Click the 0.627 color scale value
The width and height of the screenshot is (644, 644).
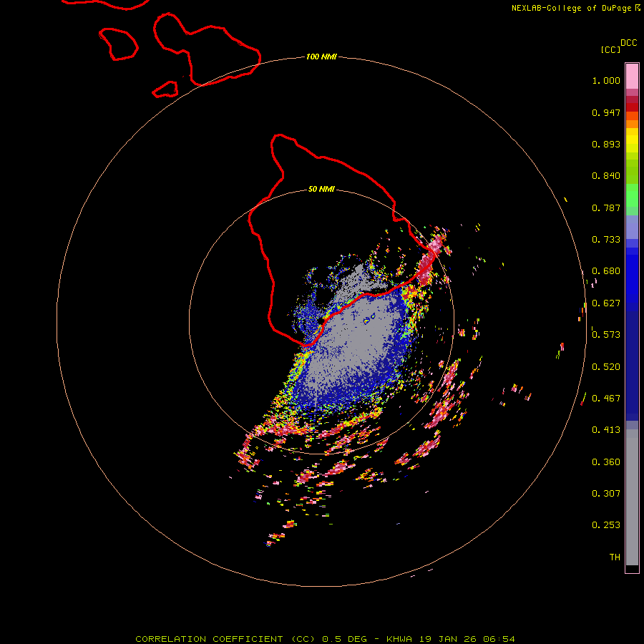tap(606, 303)
